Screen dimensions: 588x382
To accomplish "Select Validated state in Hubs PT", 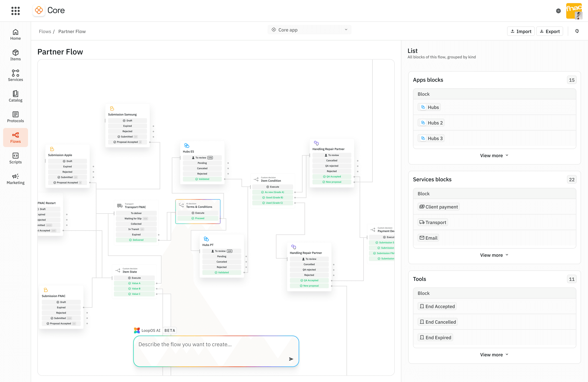I will pyautogui.click(x=222, y=272).
